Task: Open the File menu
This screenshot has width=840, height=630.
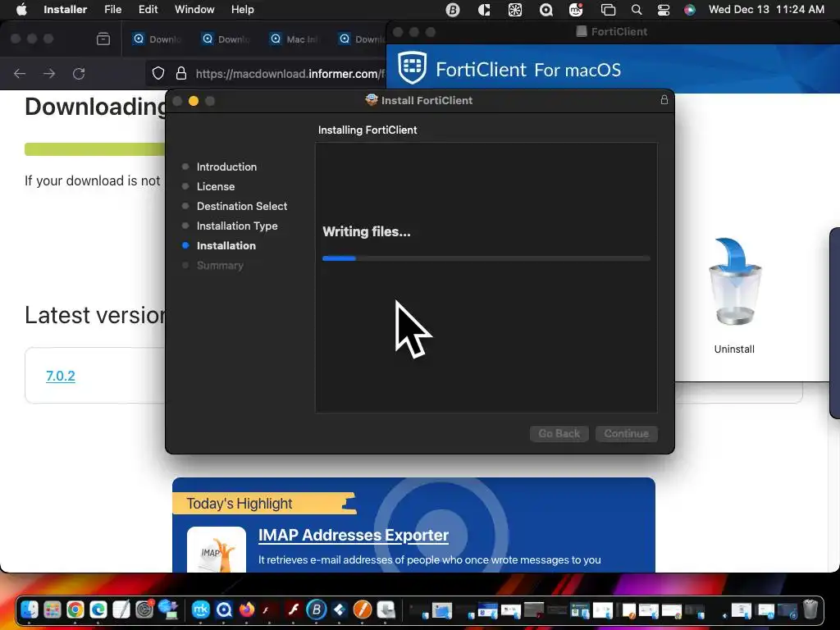Action: 112,10
